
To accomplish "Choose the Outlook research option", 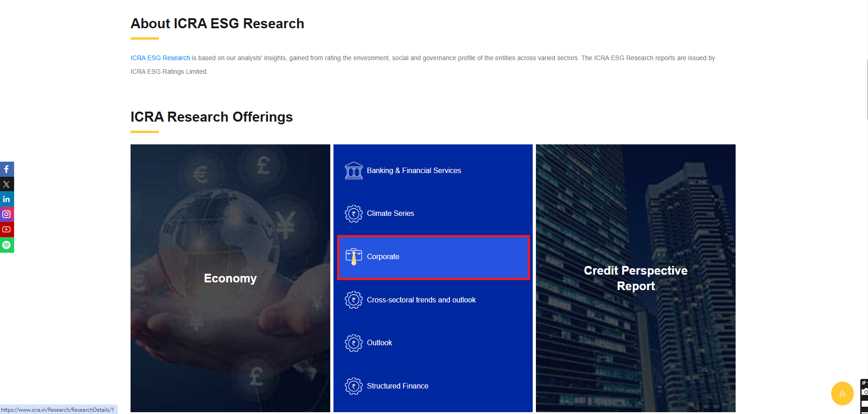I will tap(379, 342).
